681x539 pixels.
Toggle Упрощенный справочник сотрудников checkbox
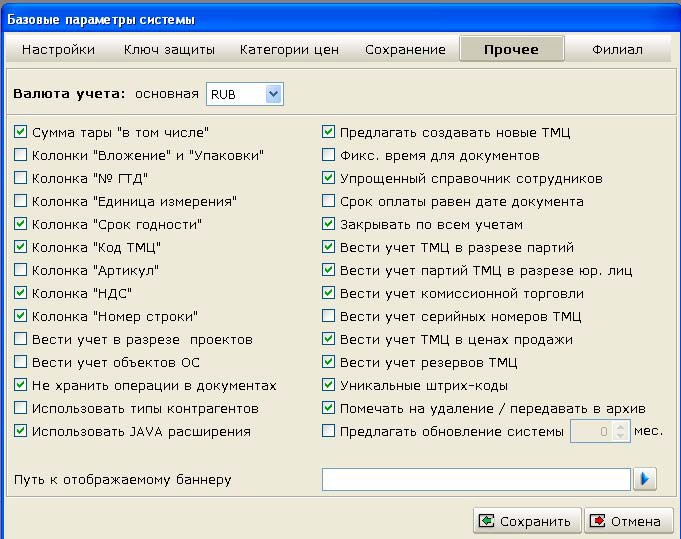[x=328, y=178]
